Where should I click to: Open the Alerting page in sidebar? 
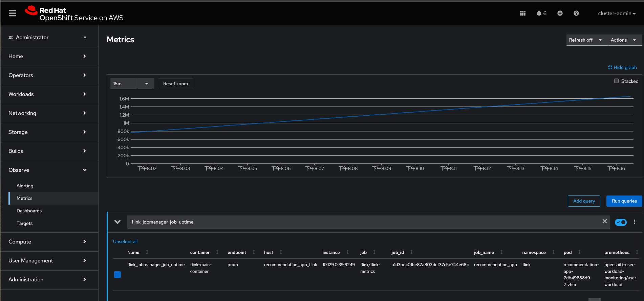[25, 186]
